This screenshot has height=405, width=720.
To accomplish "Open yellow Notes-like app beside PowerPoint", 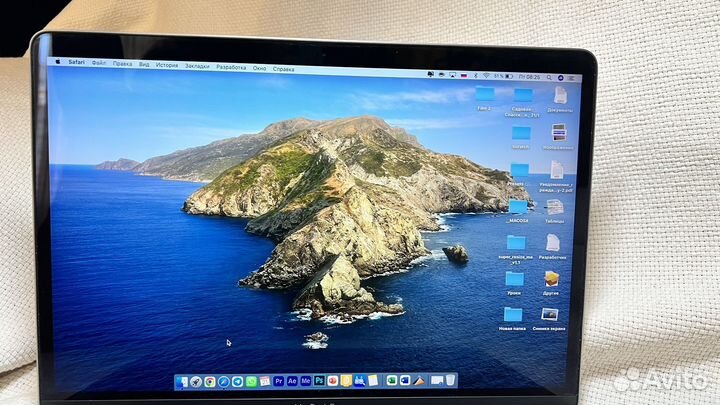I will 346,381.
